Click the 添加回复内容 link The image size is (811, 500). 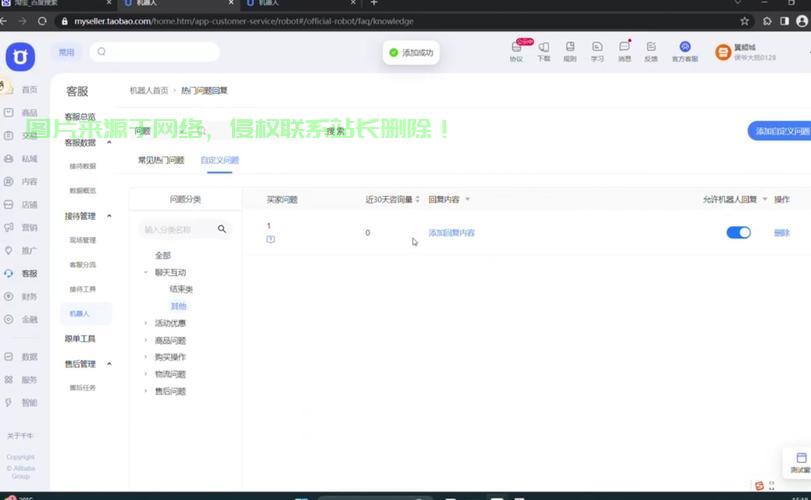point(451,233)
